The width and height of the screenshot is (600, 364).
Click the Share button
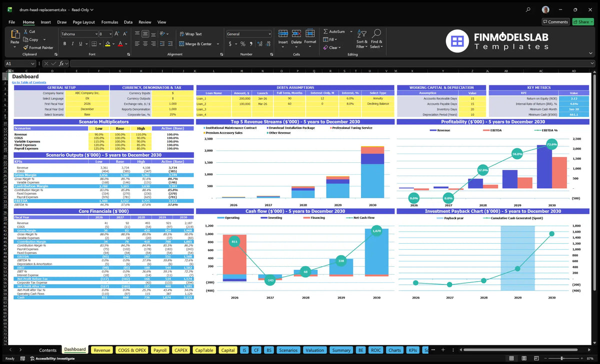(x=582, y=22)
